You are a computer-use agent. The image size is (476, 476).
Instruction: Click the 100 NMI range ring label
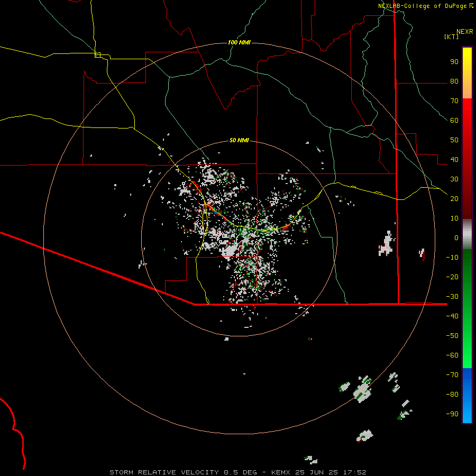(239, 42)
